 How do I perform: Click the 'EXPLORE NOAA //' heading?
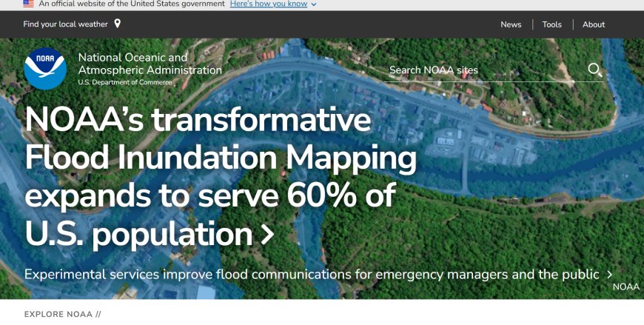pyautogui.click(x=62, y=315)
